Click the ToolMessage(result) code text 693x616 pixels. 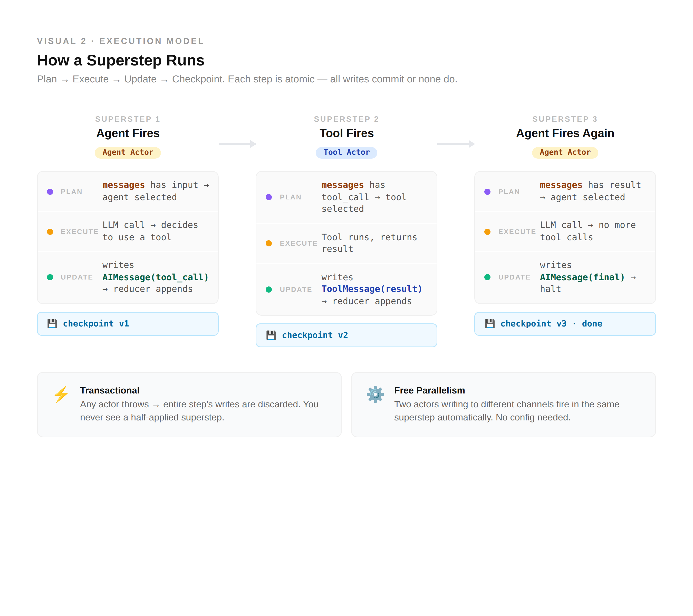(372, 288)
